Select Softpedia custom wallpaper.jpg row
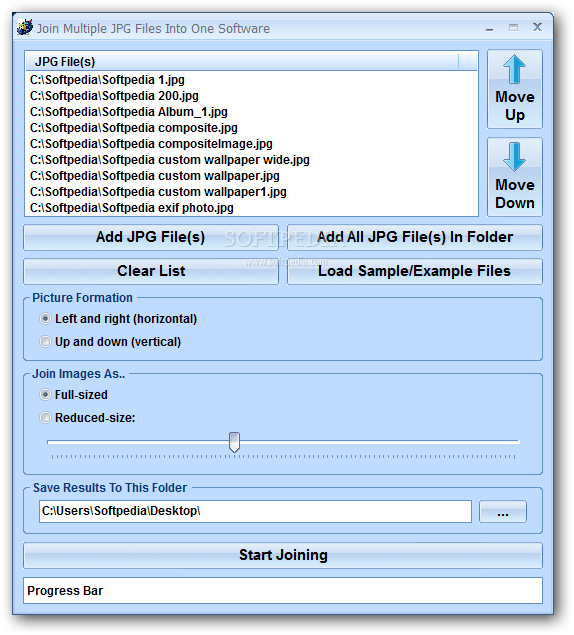 click(x=251, y=176)
